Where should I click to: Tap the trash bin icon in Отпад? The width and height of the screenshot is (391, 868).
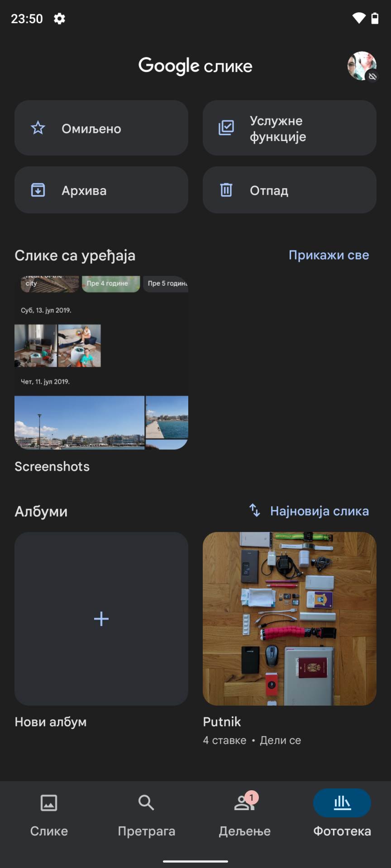(226, 190)
